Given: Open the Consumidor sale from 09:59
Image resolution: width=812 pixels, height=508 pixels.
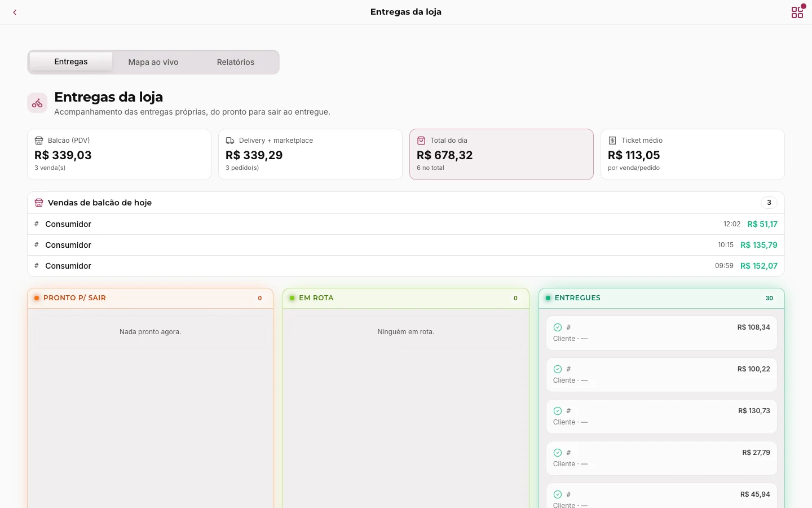Looking at the screenshot, I should (x=406, y=266).
